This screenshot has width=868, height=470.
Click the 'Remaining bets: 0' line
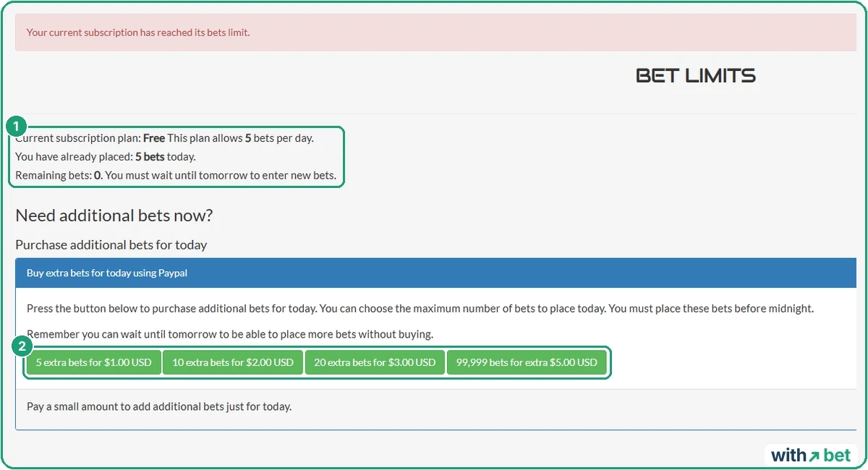pos(176,176)
